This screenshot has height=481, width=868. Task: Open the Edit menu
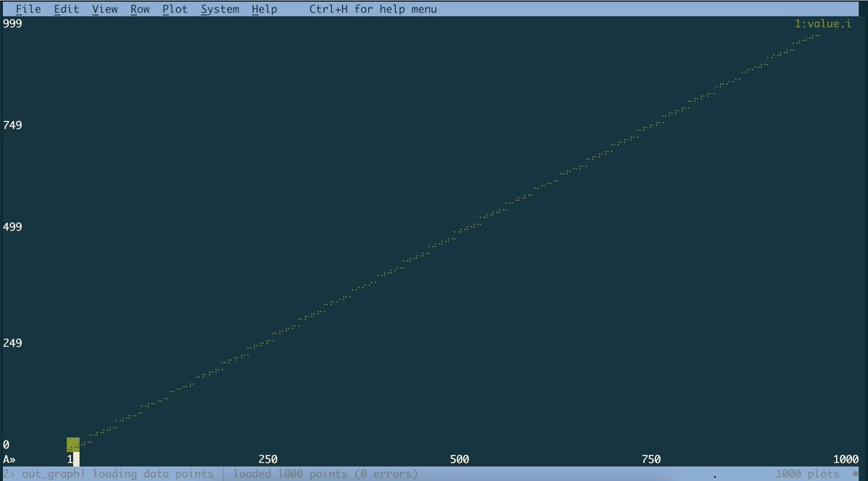(x=67, y=9)
